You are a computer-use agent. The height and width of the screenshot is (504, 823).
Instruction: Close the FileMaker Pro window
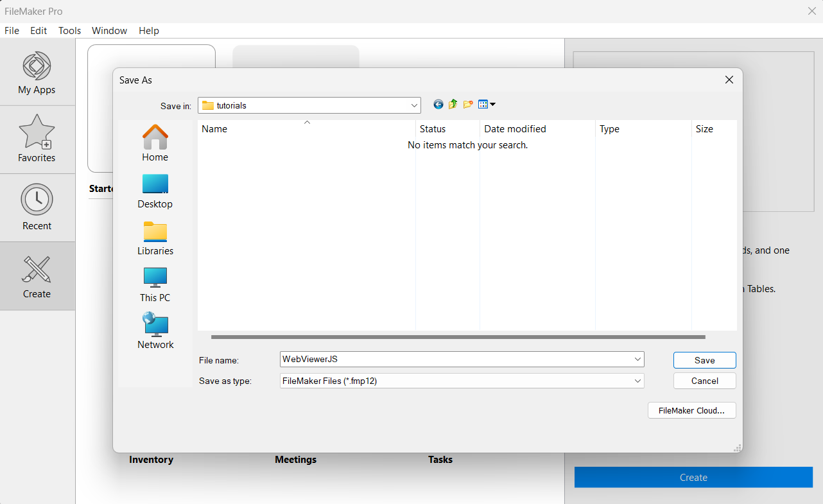[x=811, y=11]
